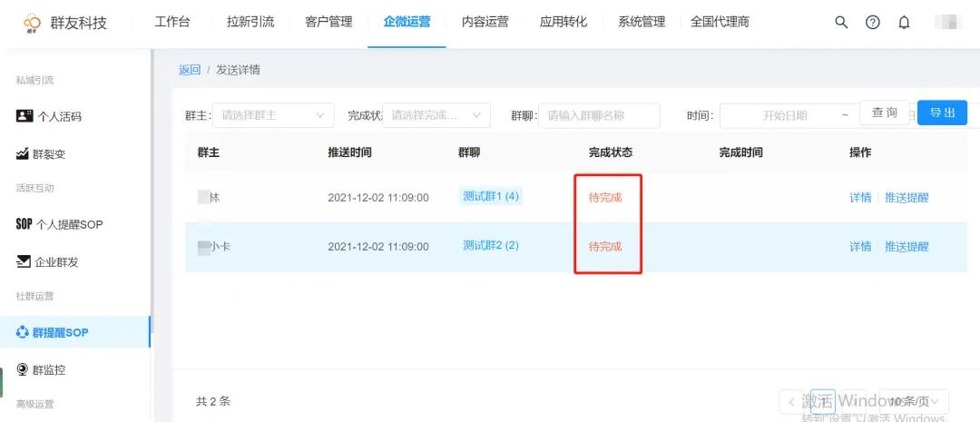980x422 pixels.
Task: Select the 企微运营 tab
Action: point(407,22)
